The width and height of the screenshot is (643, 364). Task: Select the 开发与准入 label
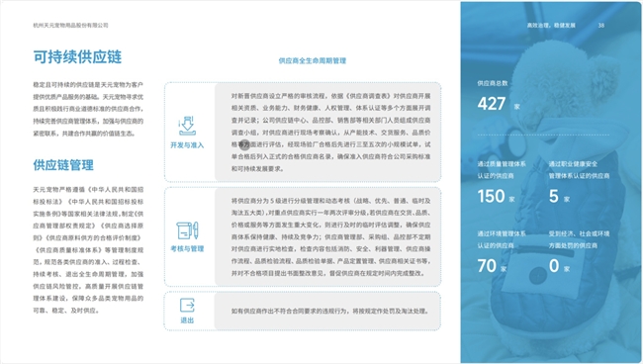[x=187, y=145]
